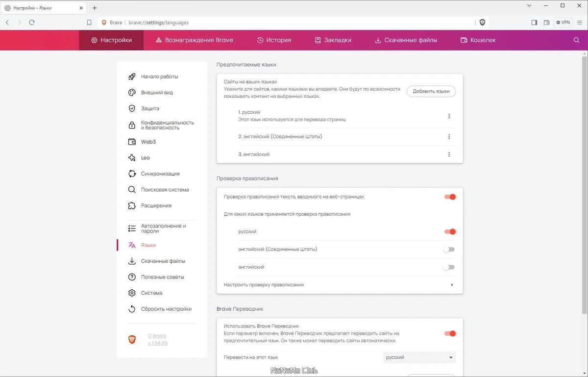588x377 pixels.
Task: Click the VPN button in toolbar
Action: [x=563, y=23]
